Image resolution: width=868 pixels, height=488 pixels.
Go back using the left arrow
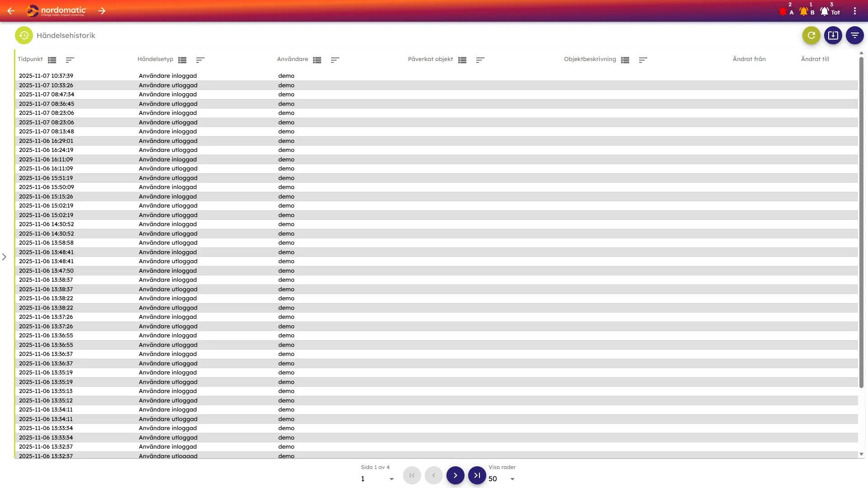pyautogui.click(x=11, y=11)
